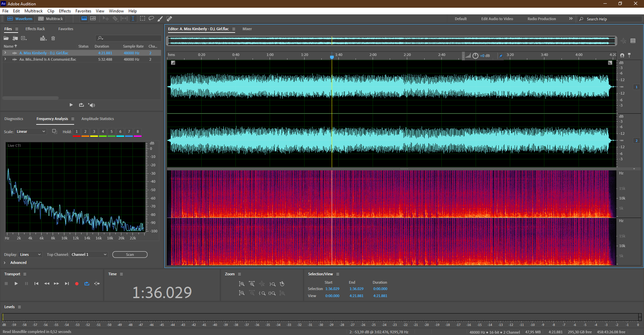Select the Lasso Selection tool

click(151, 18)
